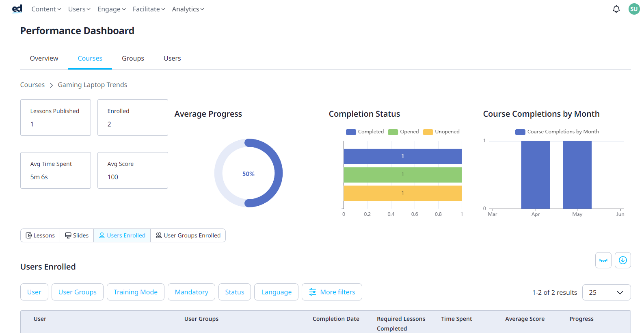
Task: Toggle Unopened series in legend
Action: coord(428,132)
